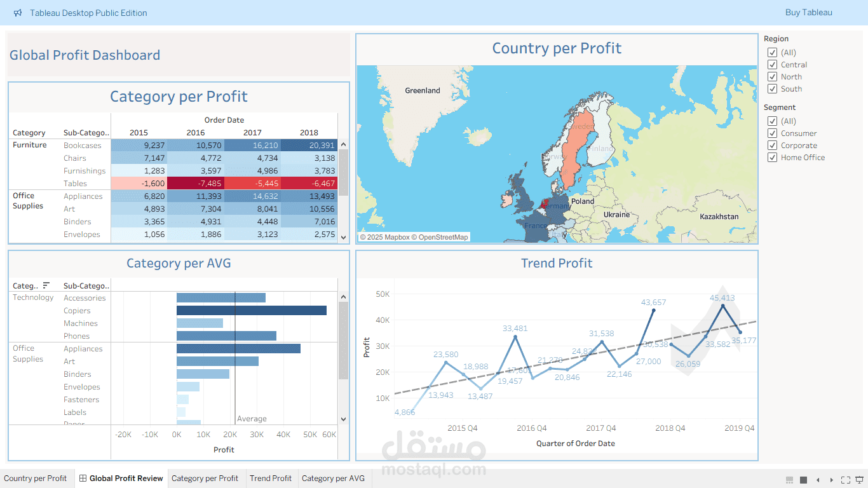Click the Category per Profit table scrollbar thumb
This screenshot has height=488, width=868.
tap(344, 173)
